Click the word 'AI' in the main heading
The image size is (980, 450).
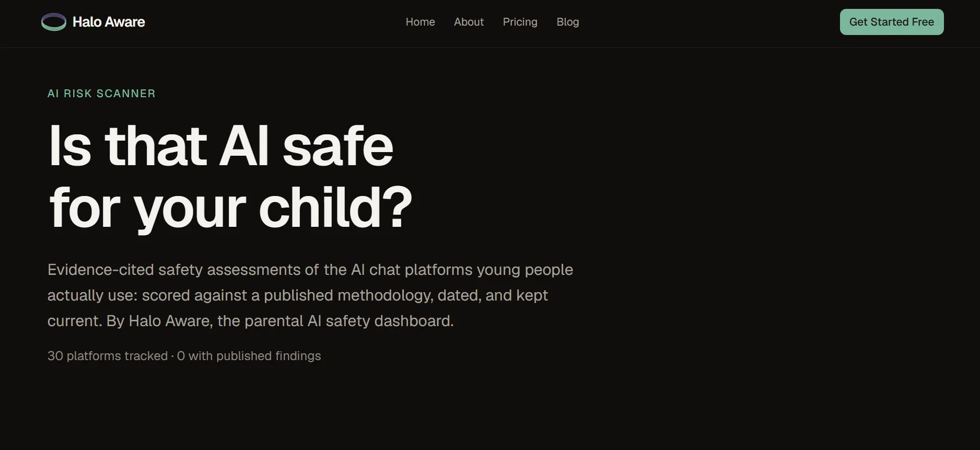coord(244,146)
